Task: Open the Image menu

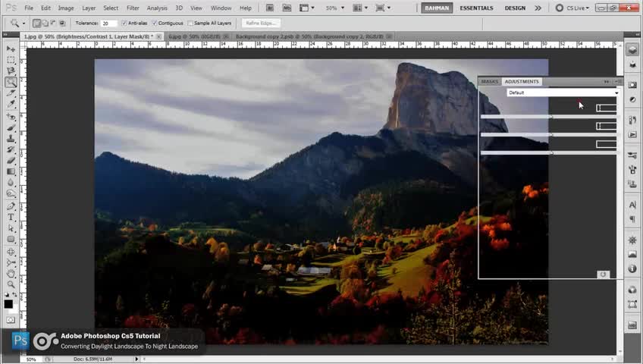Action: pos(66,8)
